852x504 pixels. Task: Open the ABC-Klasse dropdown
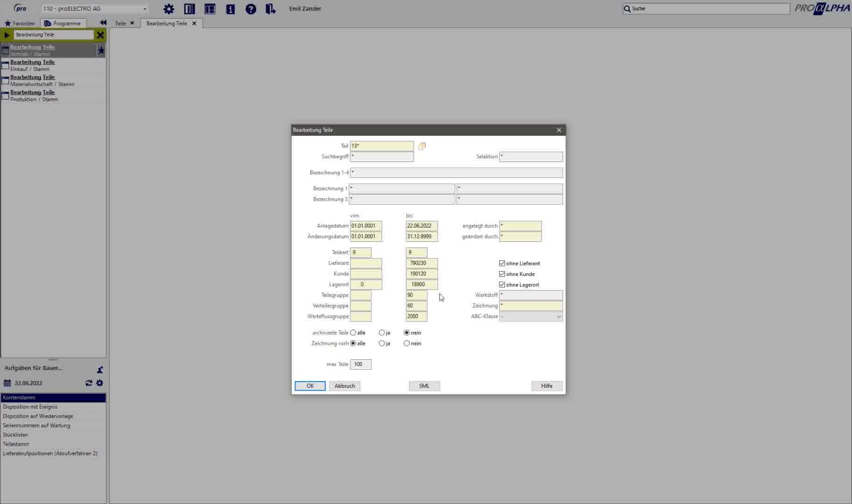point(531,316)
